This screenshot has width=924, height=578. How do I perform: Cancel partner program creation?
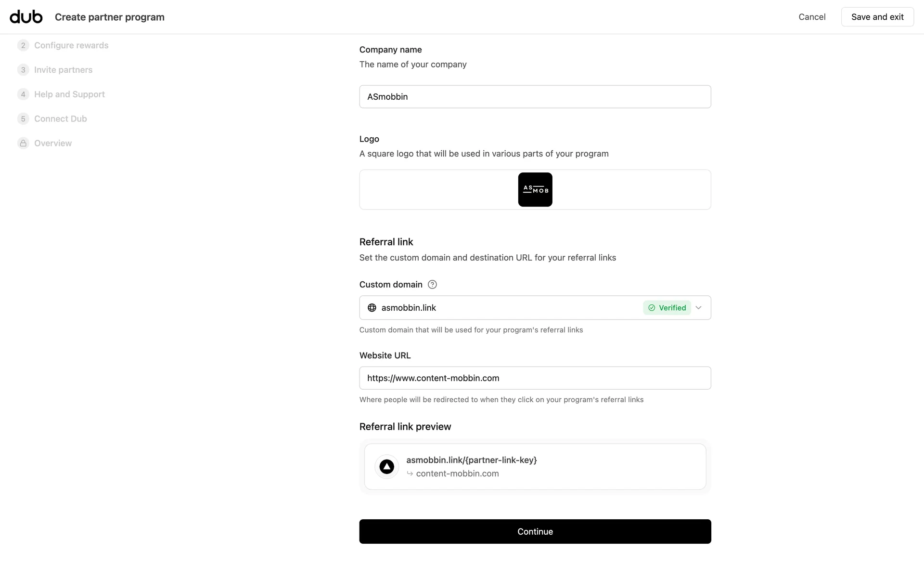click(x=812, y=17)
